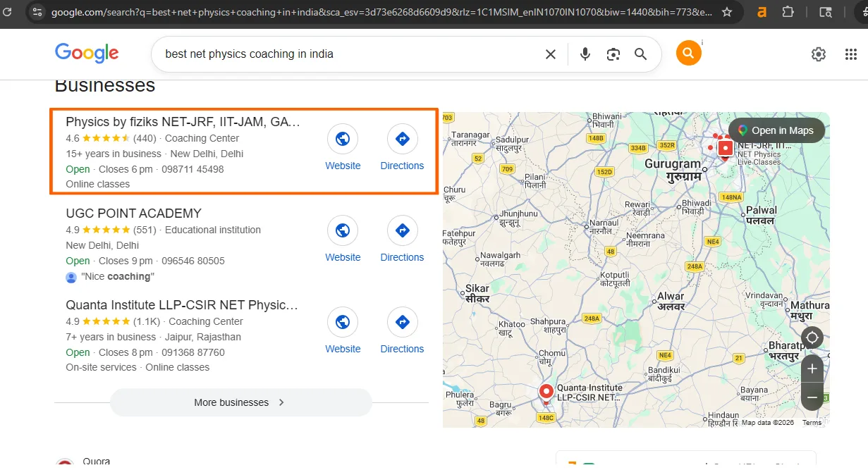Open Google quick settings gear
Image resolution: width=868 pixels, height=470 pixels.
[818, 54]
